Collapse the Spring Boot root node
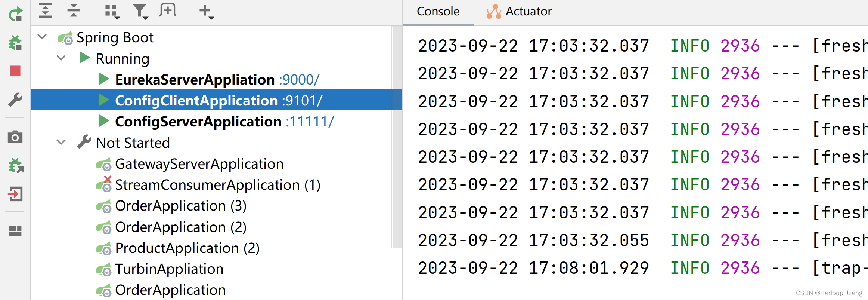Image resolution: width=868 pixels, height=300 pixels. 42,37
